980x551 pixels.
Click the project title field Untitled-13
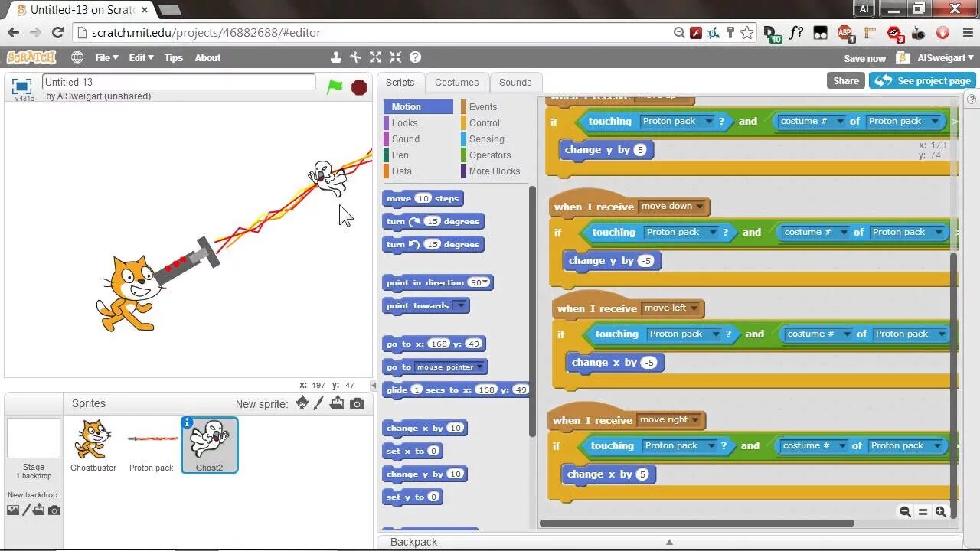pyautogui.click(x=179, y=82)
